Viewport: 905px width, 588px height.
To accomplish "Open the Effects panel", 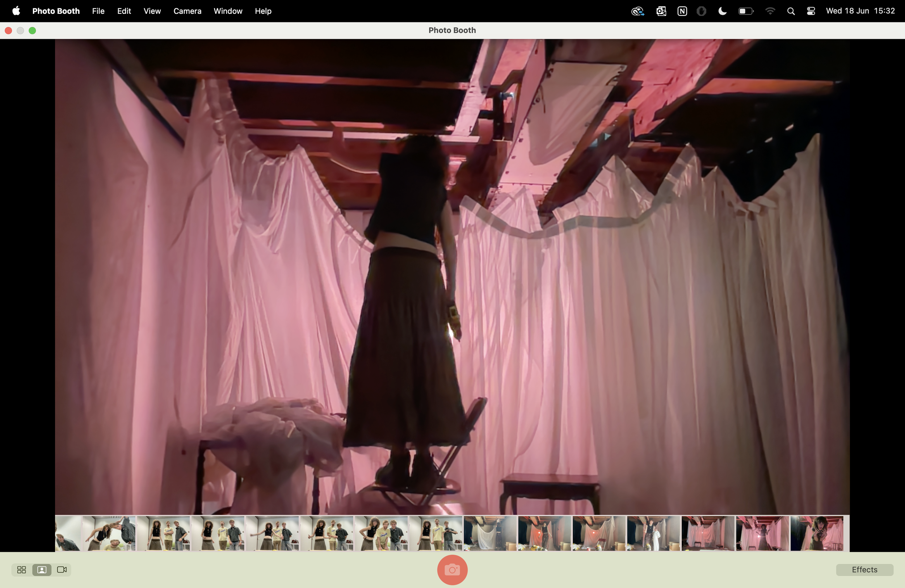I will [x=864, y=570].
